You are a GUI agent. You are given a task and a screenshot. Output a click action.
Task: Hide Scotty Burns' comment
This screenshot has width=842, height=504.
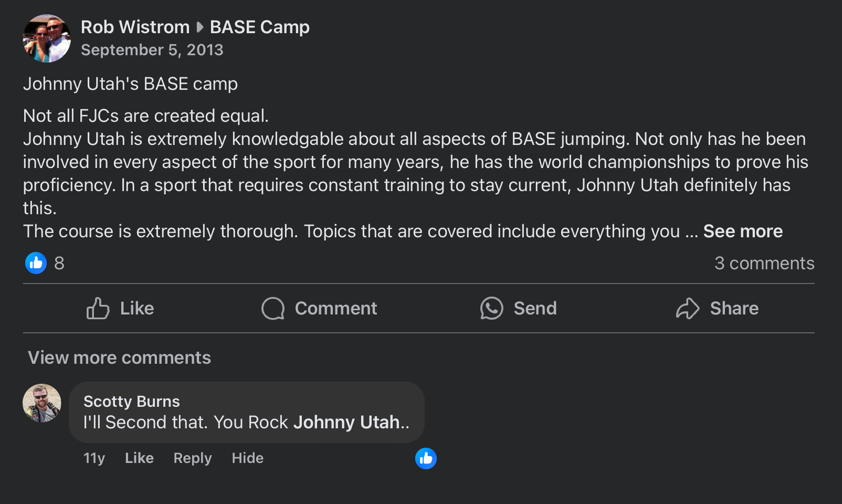tap(248, 458)
